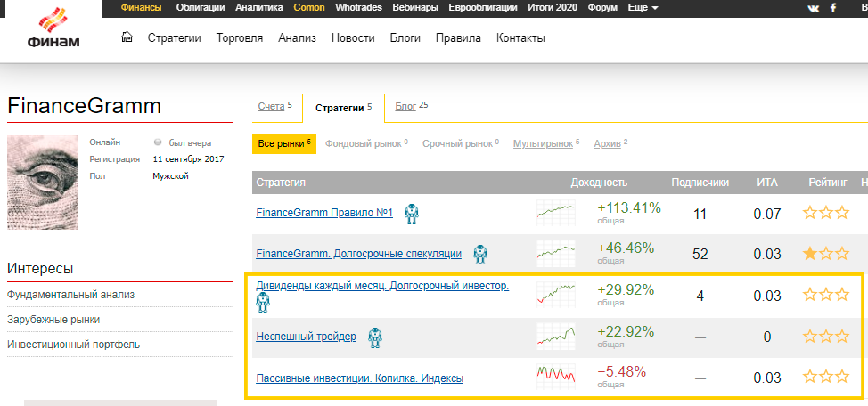
Task: Click the +113.41% return value
Action: click(629, 208)
